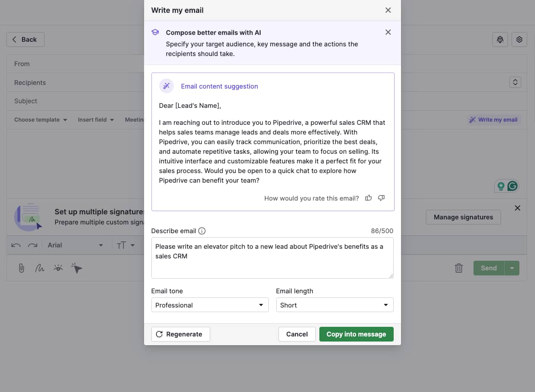Open the text size dropdown

coord(126,245)
